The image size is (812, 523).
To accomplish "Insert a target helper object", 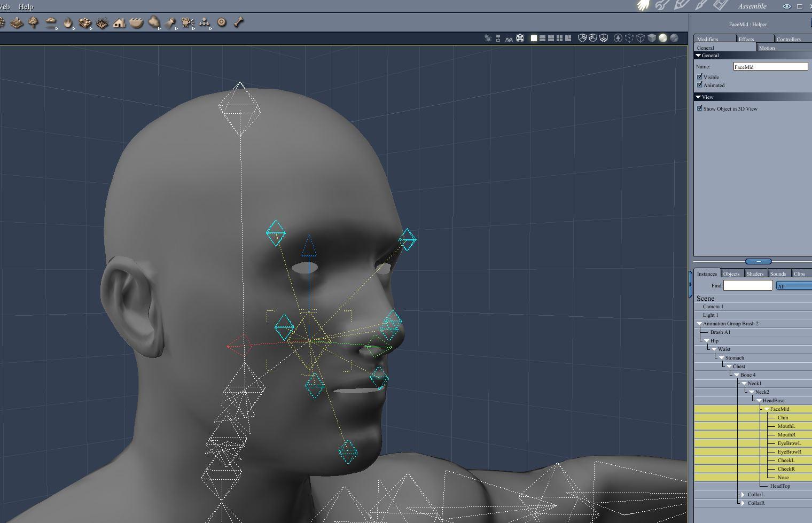I will 222,22.
